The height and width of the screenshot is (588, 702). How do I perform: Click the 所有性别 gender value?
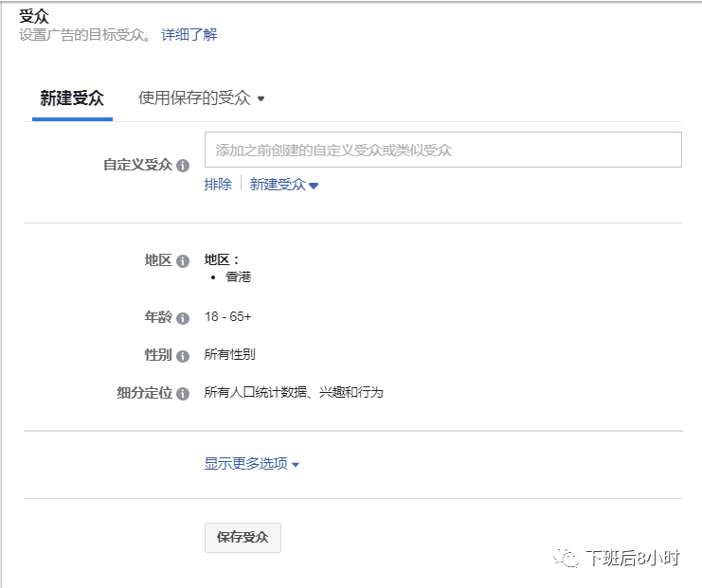tap(230, 355)
